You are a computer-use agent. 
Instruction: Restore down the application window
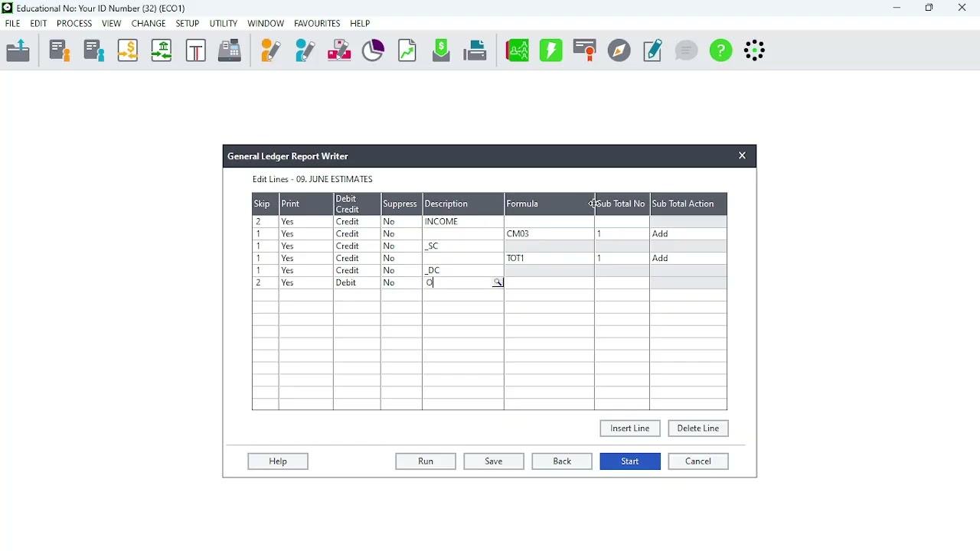(x=929, y=8)
